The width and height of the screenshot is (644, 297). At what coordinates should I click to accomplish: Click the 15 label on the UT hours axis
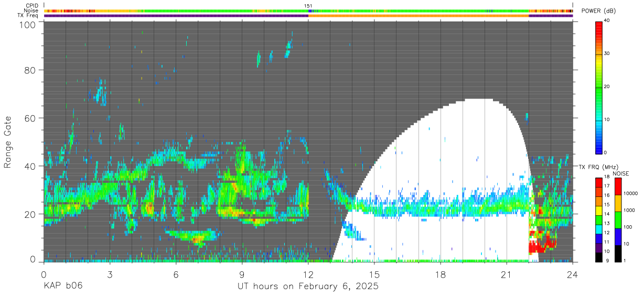[x=374, y=274]
